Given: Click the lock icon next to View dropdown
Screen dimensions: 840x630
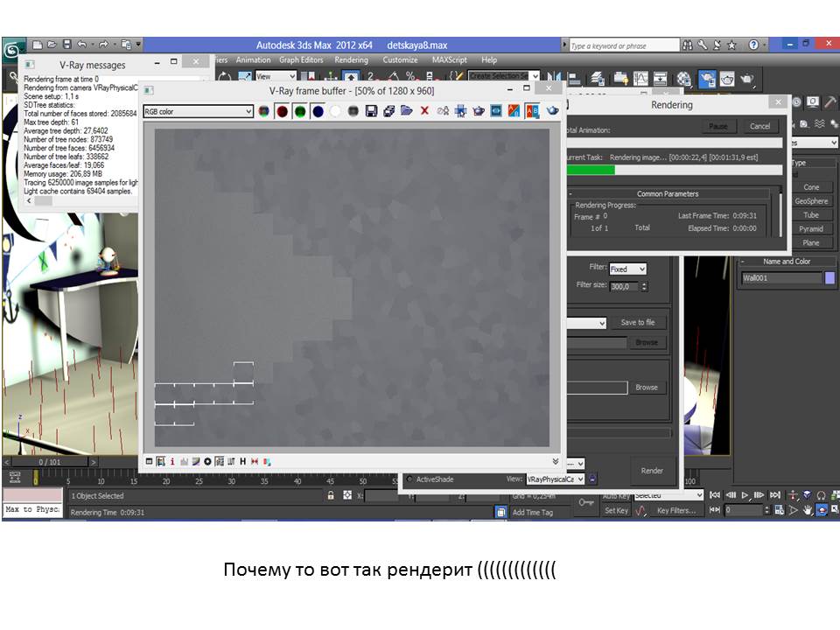Looking at the screenshot, I should point(592,479).
